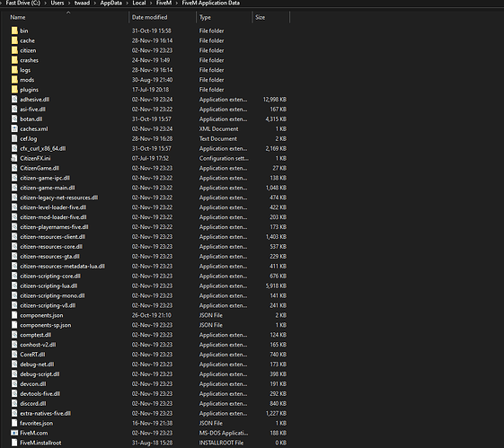This screenshot has width=504, height=448.
Task: Click the citizen folder icon
Action: 14,50
